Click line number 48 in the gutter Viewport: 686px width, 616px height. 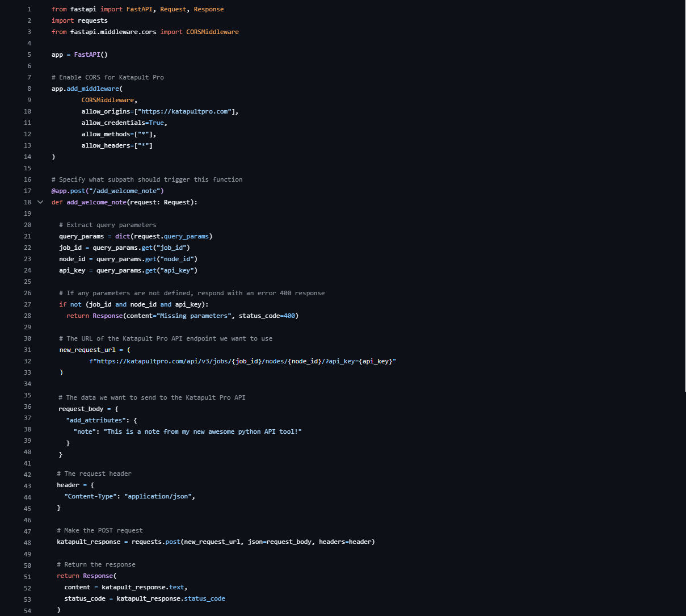(x=28, y=542)
